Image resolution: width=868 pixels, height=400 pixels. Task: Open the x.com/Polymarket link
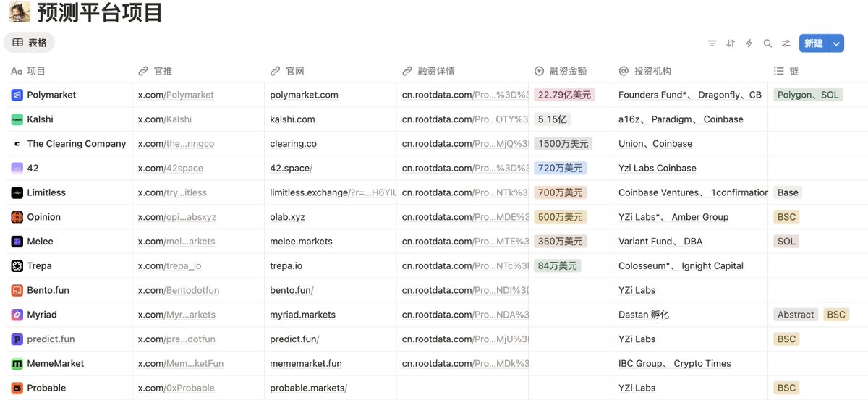176,95
